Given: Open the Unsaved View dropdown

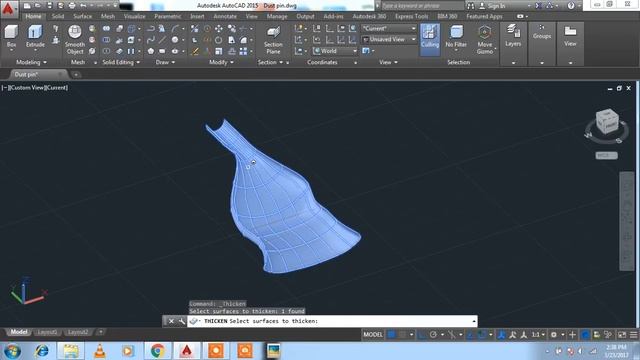Looking at the screenshot, I should (389, 40).
